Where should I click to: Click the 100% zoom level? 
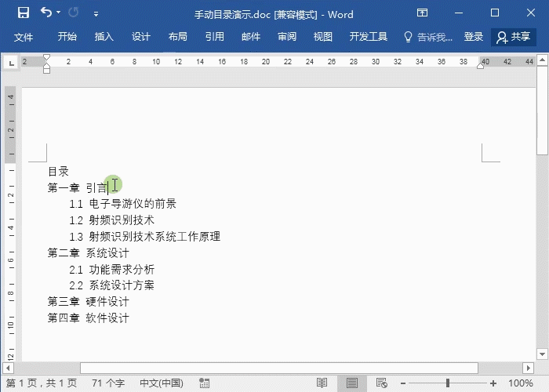point(520,383)
